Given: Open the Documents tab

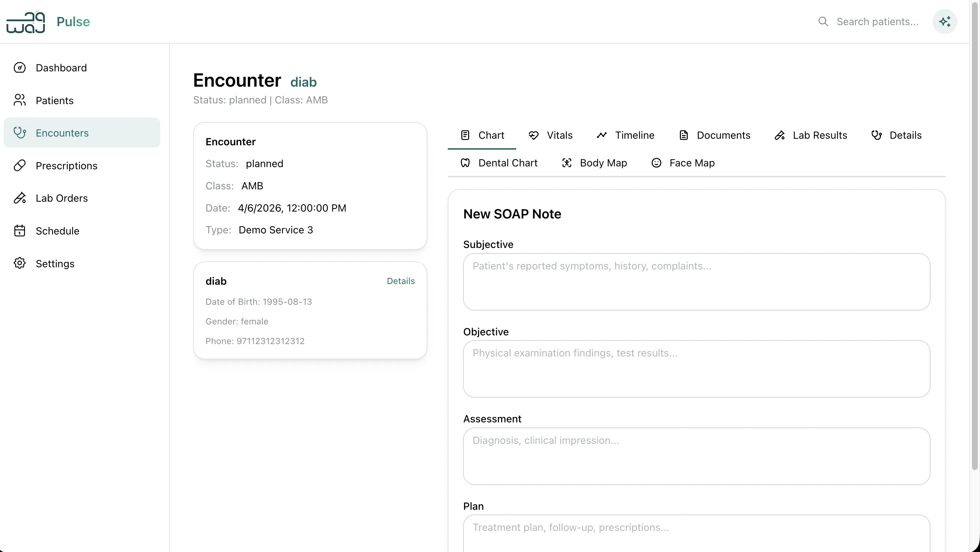Looking at the screenshot, I should (x=714, y=135).
